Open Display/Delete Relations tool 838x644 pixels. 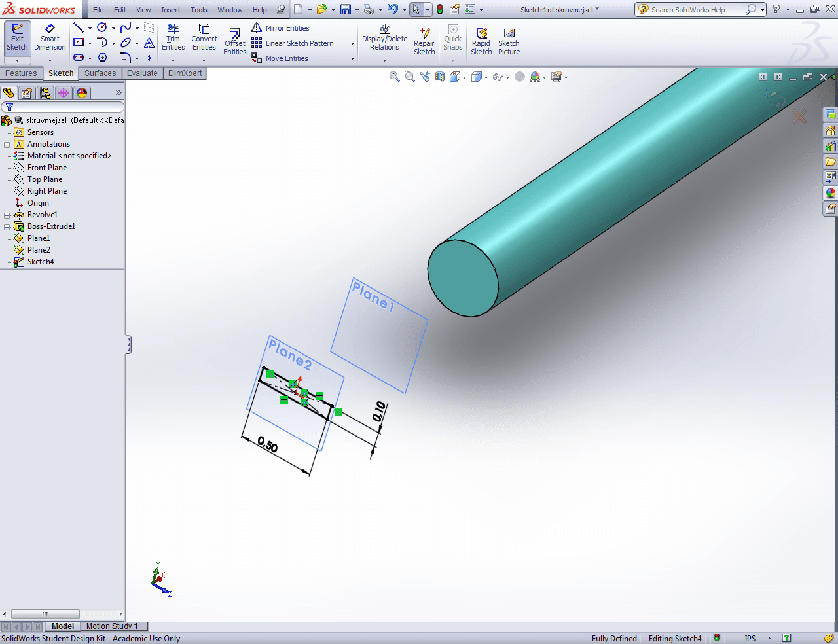(x=384, y=38)
